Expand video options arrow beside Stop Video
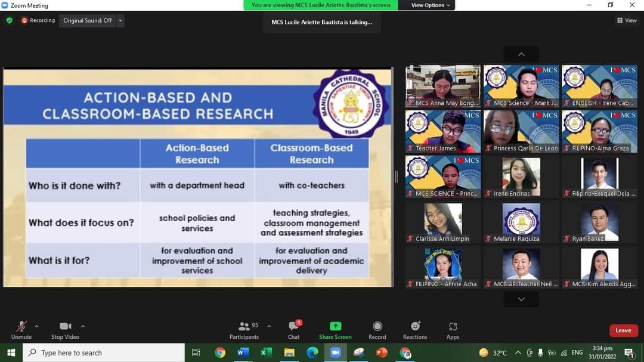The image size is (644, 362). (83, 326)
